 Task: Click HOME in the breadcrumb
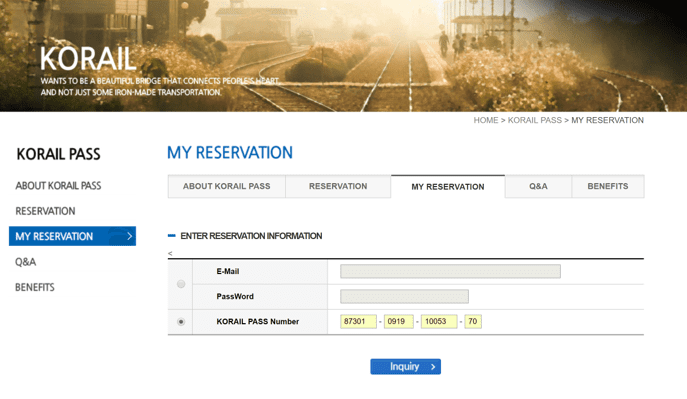486,120
